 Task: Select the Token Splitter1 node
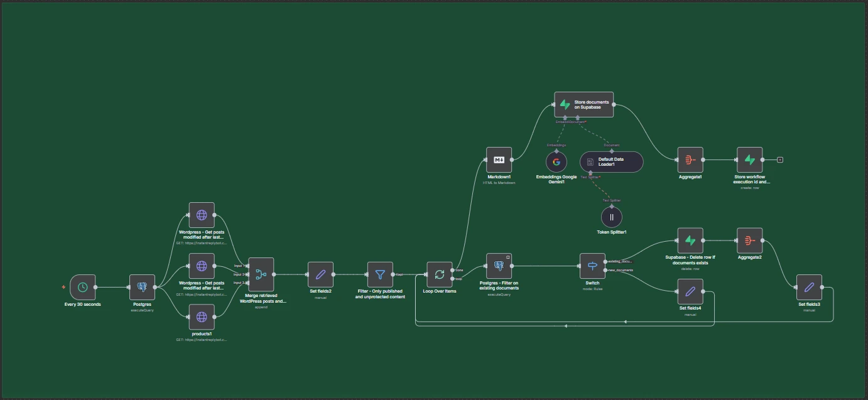tap(611, 217)
